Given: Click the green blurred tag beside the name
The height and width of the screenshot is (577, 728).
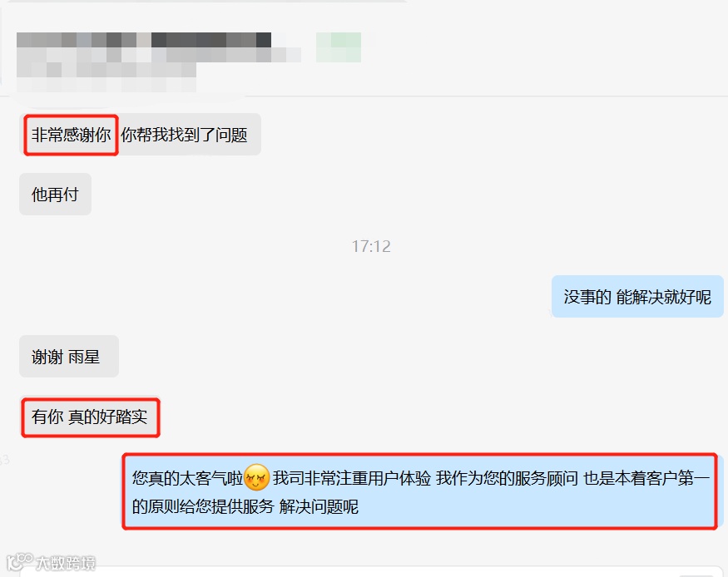Looking at the screenshot, I should pos(339,47).
